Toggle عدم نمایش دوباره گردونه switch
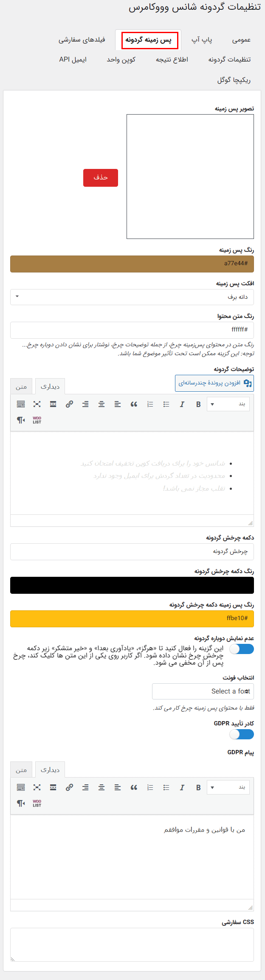The image size is (265, 980). [x=242, y=649]
